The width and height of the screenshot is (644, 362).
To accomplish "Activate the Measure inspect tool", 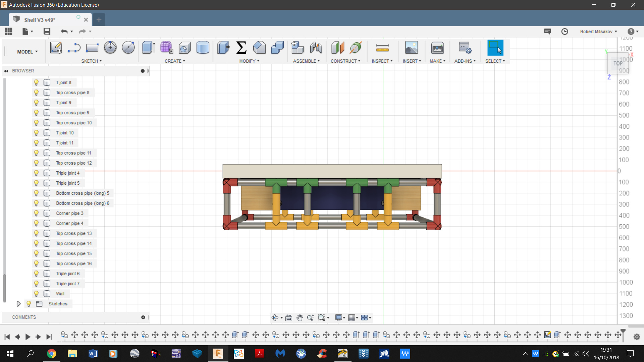I will click(x=382, y=48).
